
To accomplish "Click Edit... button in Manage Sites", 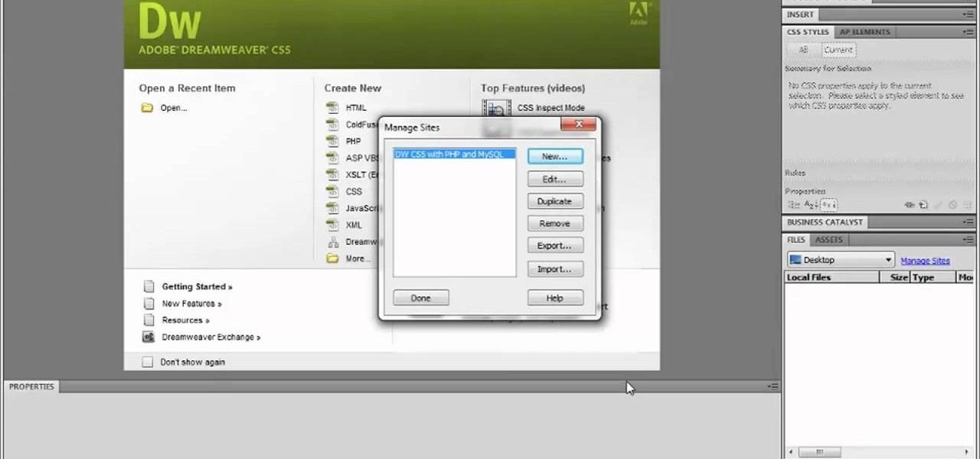I will click(x=555, y=180).
